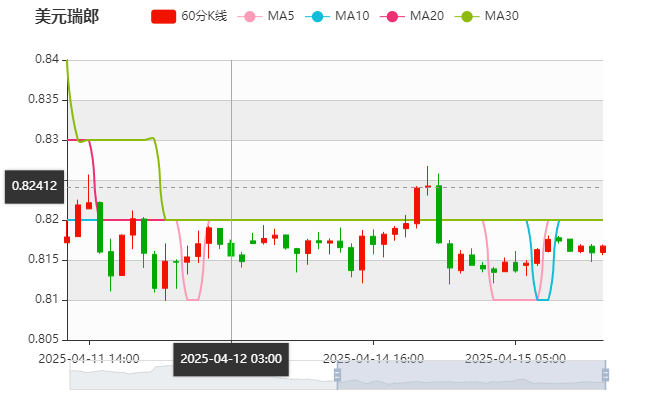This screenshot has width=670, height=400.
Task: Click the tall green candle after the 0.824 peak
Action: pos(439,214)
